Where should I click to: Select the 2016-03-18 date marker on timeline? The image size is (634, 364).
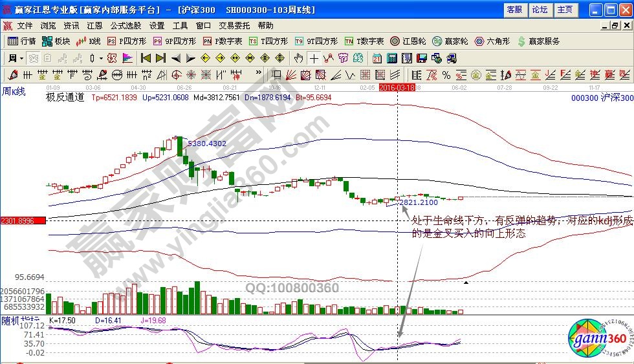point(397,87)
